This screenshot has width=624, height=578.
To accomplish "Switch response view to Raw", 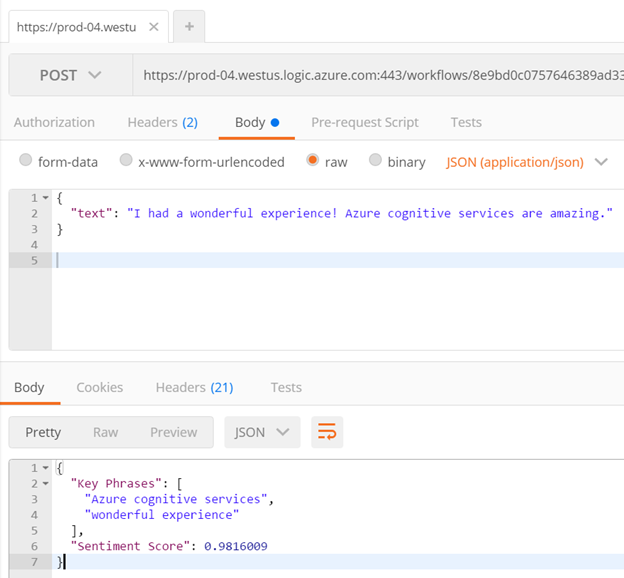I will click(x=105, y=432).
